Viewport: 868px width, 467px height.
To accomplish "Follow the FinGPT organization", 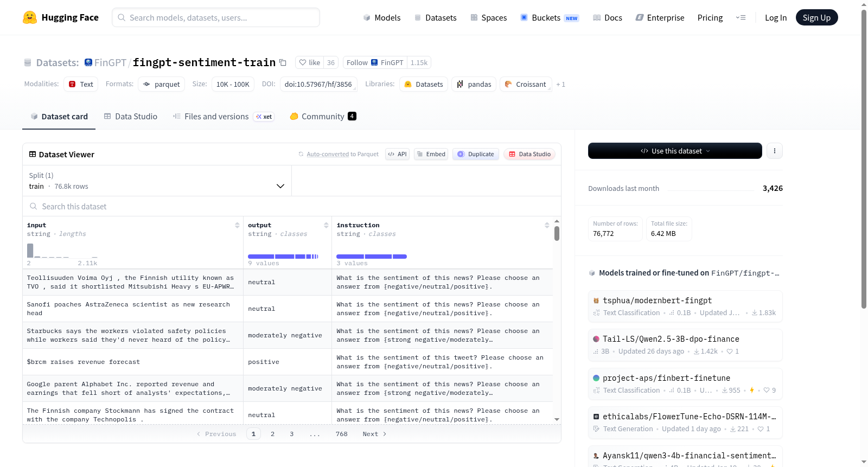I will pyautogui.click(x=375, y=62).
